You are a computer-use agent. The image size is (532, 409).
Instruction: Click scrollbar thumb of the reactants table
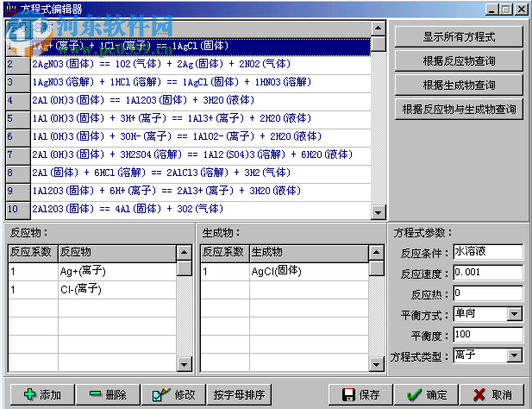point(184,267)
